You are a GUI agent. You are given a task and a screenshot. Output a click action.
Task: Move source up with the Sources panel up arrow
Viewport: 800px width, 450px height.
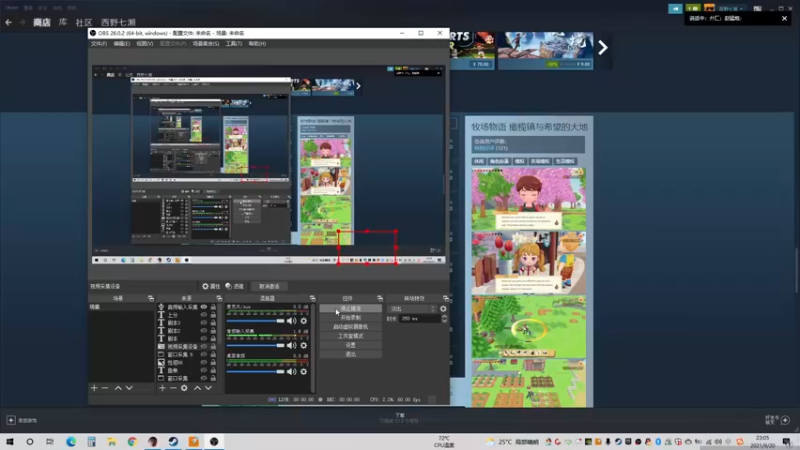[197, 388]
